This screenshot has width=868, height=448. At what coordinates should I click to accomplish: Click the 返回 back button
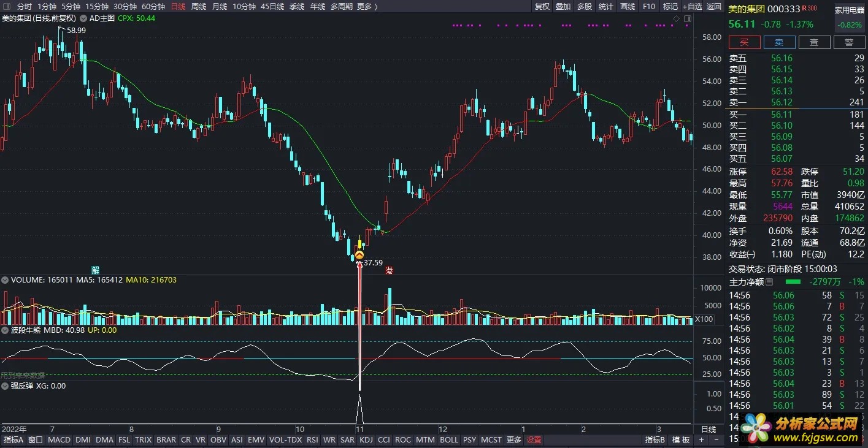(x=713, y=6)
